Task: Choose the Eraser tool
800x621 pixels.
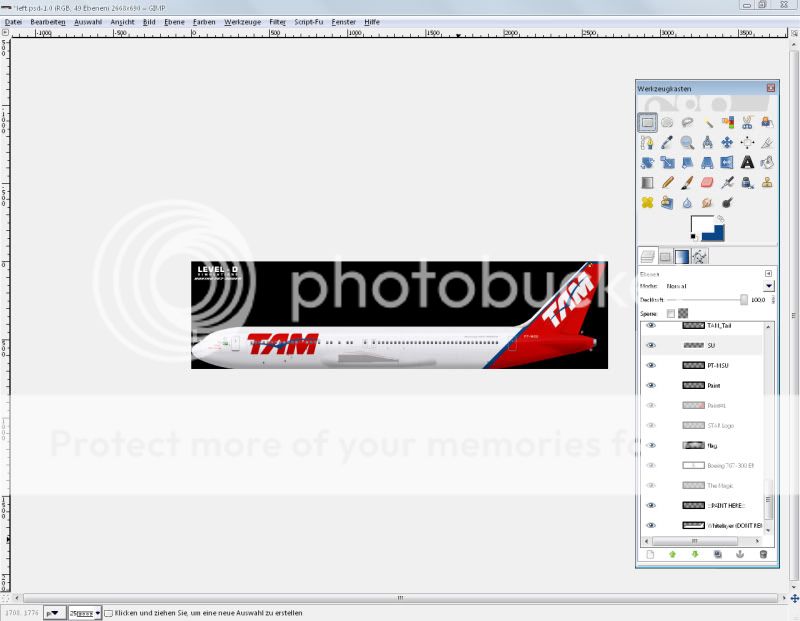Action: [x=707, y=182]
